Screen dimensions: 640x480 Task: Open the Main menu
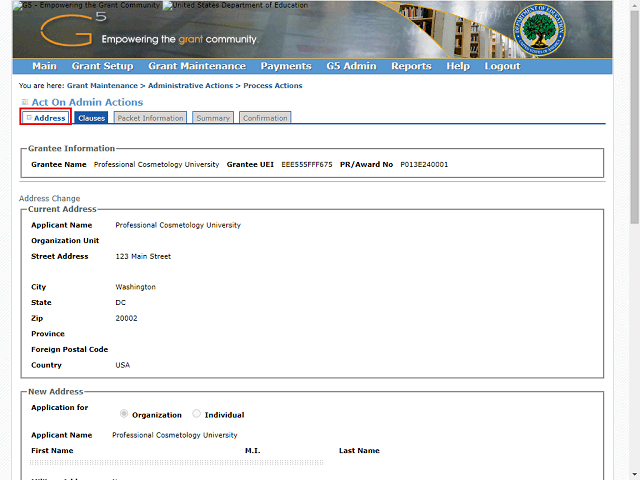44,66
